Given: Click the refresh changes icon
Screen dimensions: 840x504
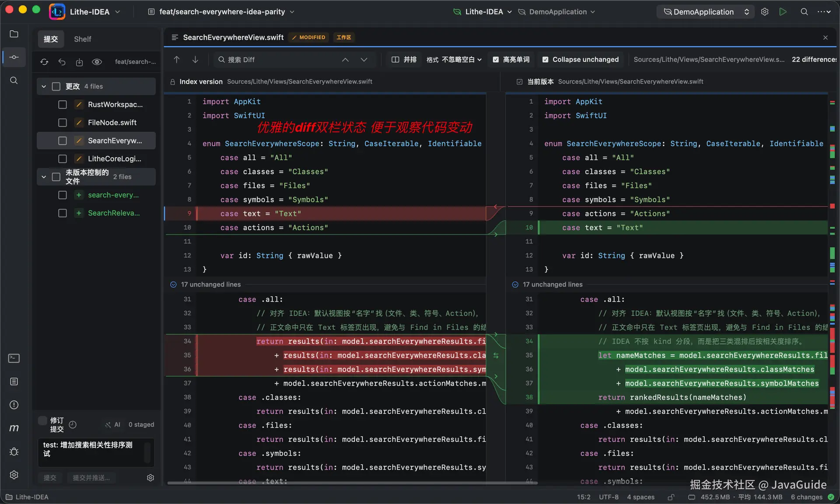Looking at the screenshot, I should pyautogui.click(x=44, y=62).
